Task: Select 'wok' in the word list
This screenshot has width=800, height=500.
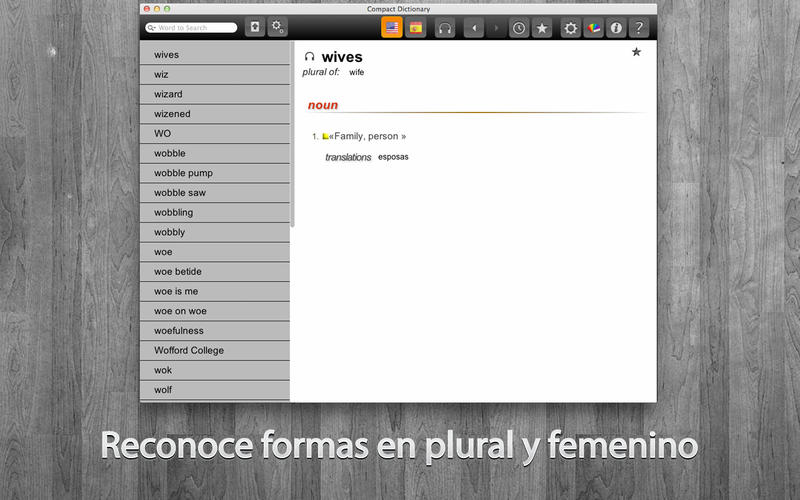Action: [215, 370]
